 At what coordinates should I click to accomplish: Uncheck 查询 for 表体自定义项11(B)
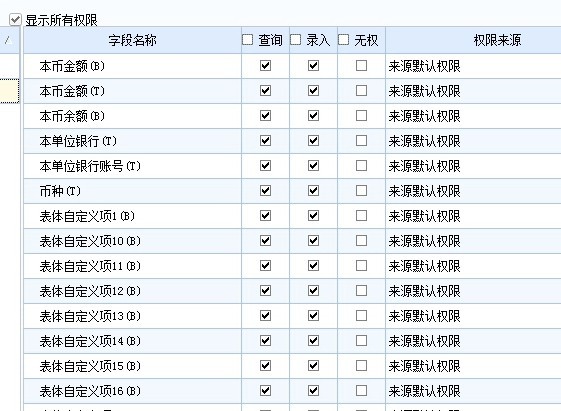[265, 266]
